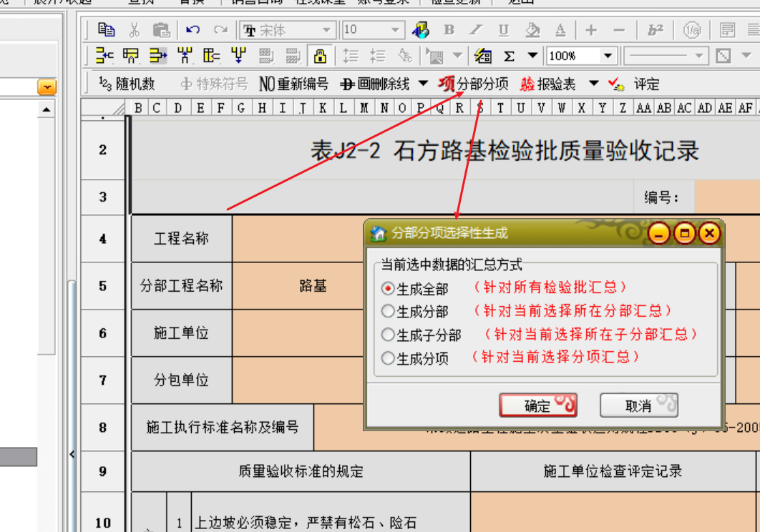Image resolution: width=760 pixels, height=532 pixels.
Task: Click the 特殊符号 toolbar button
Action: click(x=213, y=84)
